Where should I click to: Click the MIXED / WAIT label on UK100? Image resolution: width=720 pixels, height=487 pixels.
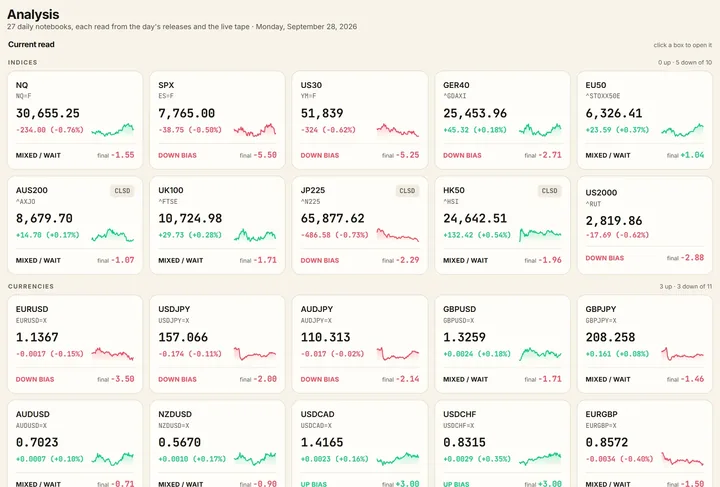180,260
